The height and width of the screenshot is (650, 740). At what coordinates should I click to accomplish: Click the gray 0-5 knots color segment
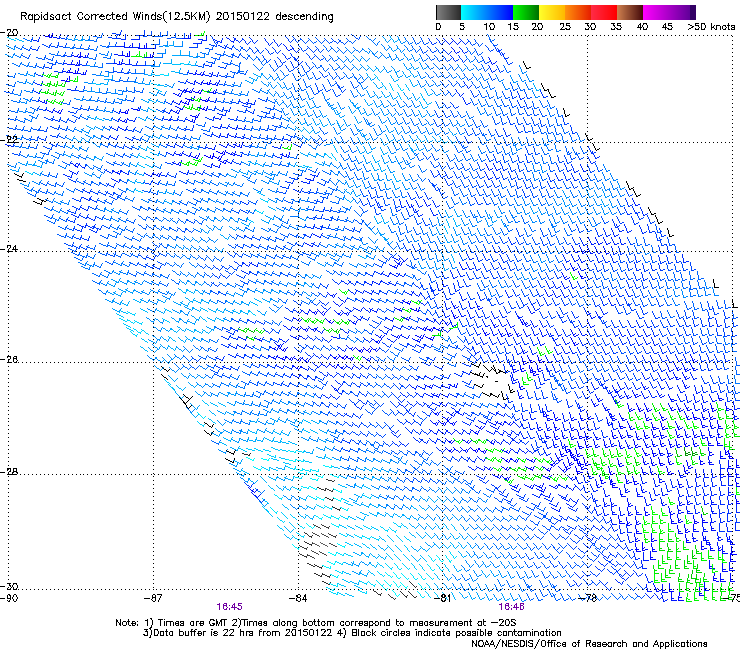coord(448,12)
